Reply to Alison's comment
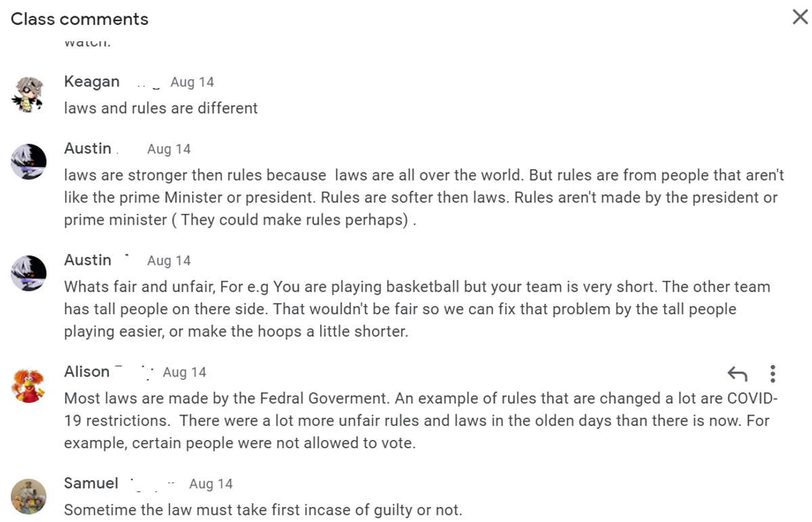Image resolution: width=812 pixels, height=522 pixels. coord(737,373)
